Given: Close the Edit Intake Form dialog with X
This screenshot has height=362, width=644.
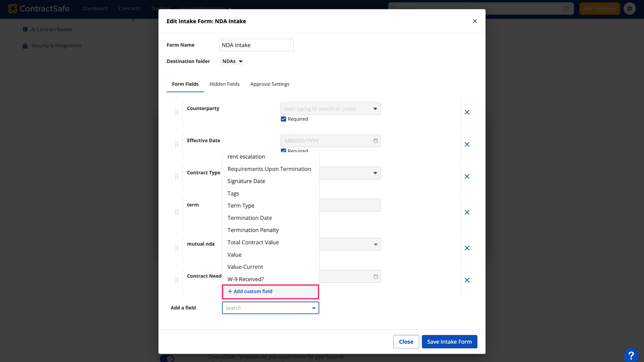Looking at the screenshot, I should (475, 21).
